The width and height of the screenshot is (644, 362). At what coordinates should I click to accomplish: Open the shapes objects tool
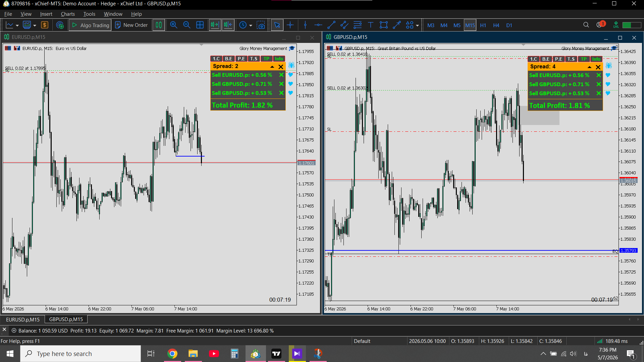(410, 25)
